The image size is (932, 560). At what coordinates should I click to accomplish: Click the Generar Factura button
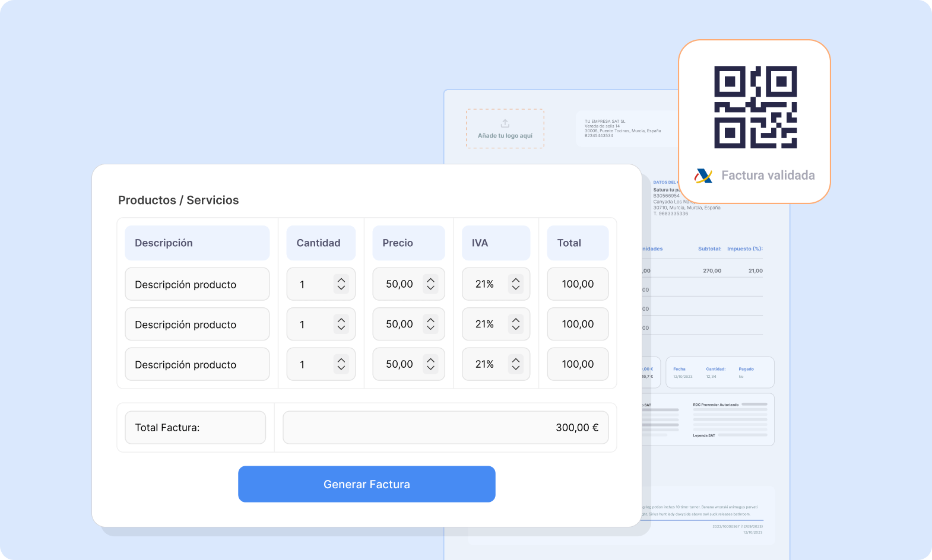[x=366, y=484]
